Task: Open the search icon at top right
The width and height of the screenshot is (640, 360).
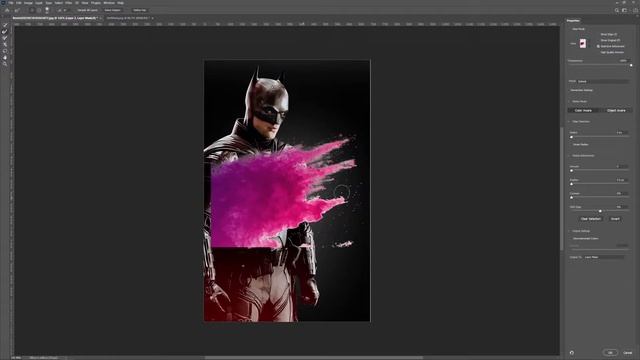Action: (x=617, y=10)
